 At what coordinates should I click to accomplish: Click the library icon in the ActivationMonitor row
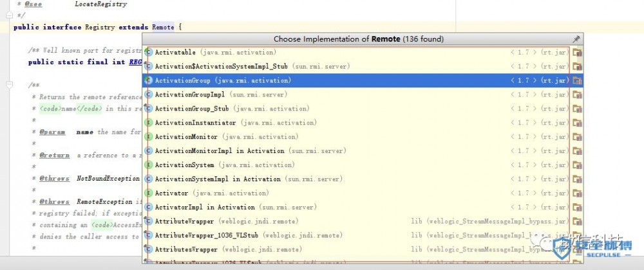coord(578,137)
